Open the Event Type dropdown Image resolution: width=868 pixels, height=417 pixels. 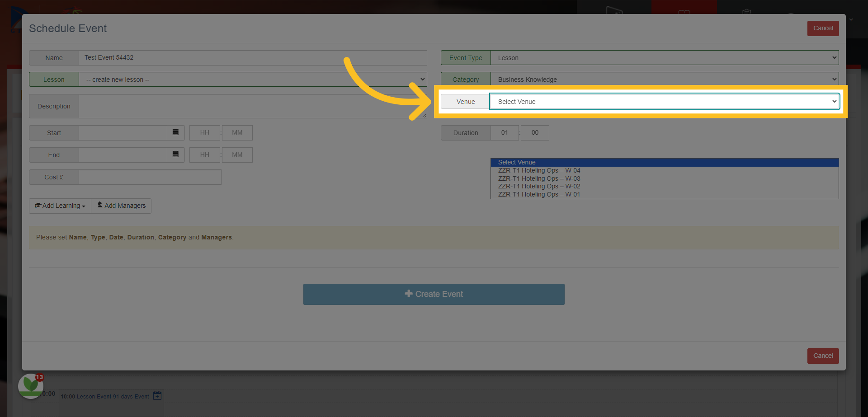(665, 58)
